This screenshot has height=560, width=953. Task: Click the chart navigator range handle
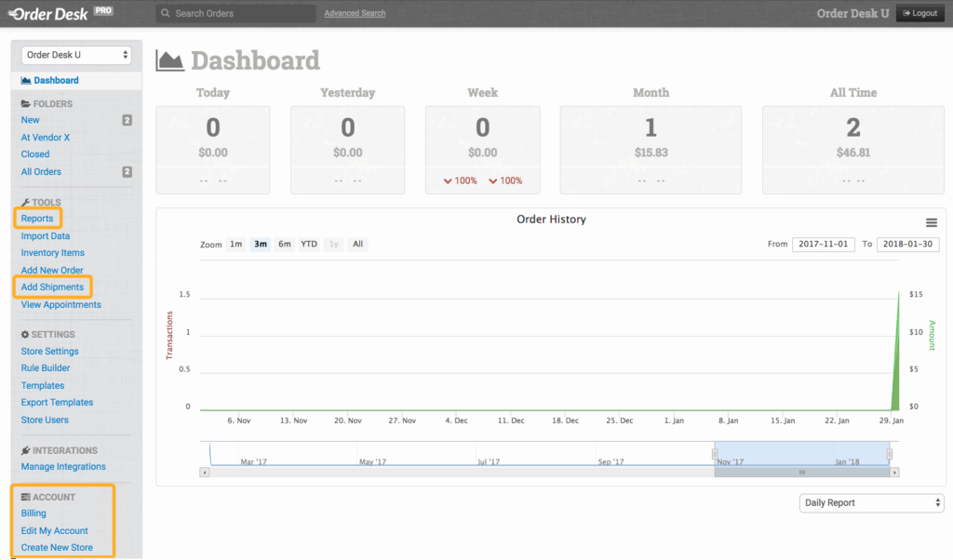coord(715,454)
